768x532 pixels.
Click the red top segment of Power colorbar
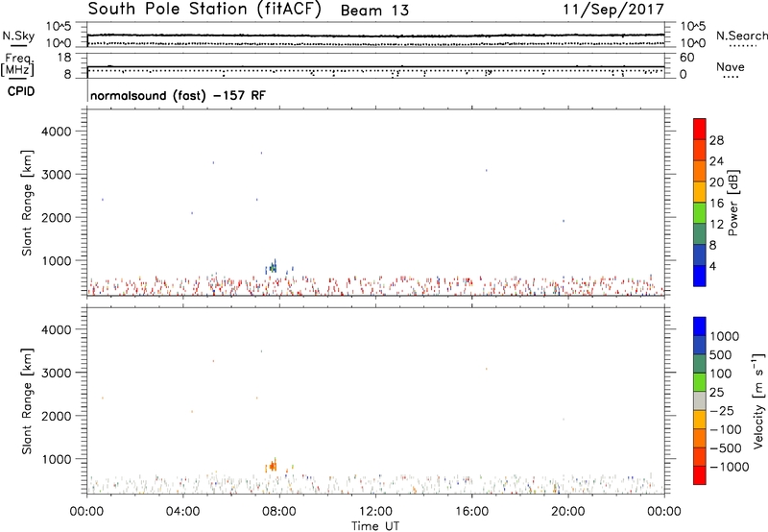pyautogui.click(x=700, y=130)
